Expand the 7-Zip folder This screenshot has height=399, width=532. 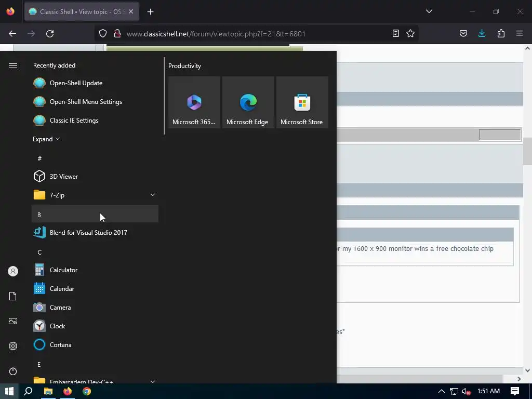[95, 195]
